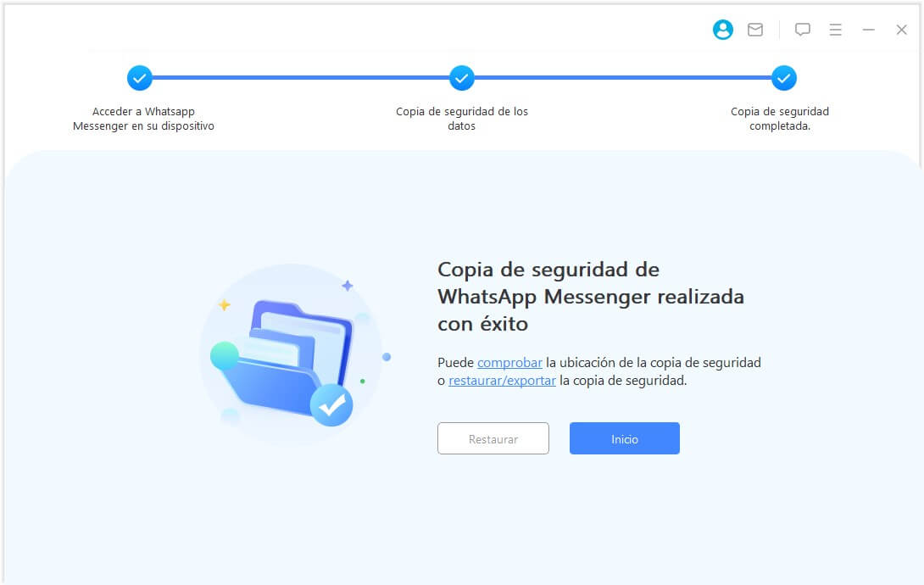Image resolution: width=924 pixels, height=585 pixels.
Task: Select the 'Copia de seguridad completada' step label
Action: (x=779, y=118)
